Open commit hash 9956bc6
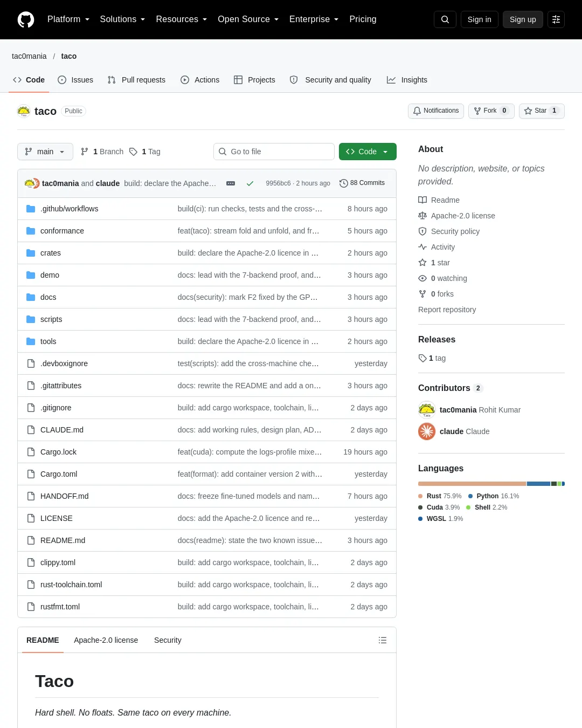 point(278,183)
